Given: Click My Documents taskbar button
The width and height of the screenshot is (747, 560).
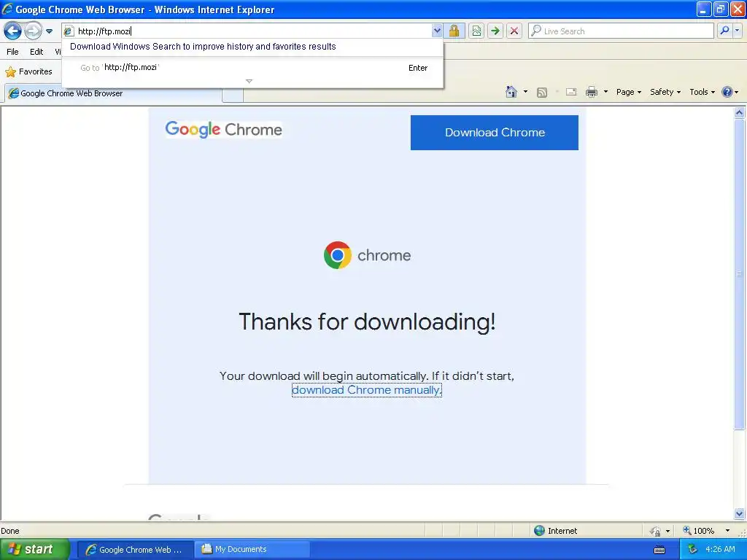Looking at the screenshot, I should coord(252,550).
